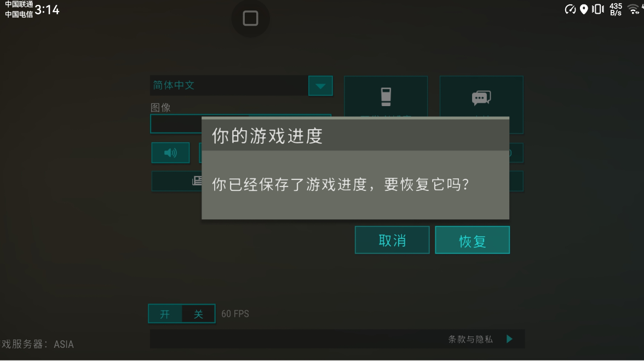The image size is (644, 361).
Task: Switch the 60 FPS toggle to 关
Action: coord(198,314)
